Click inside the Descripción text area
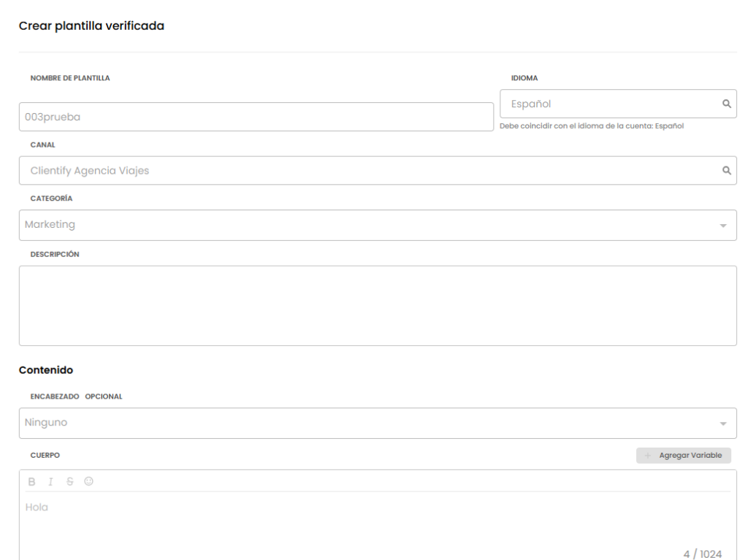 (x=378, y=303)
